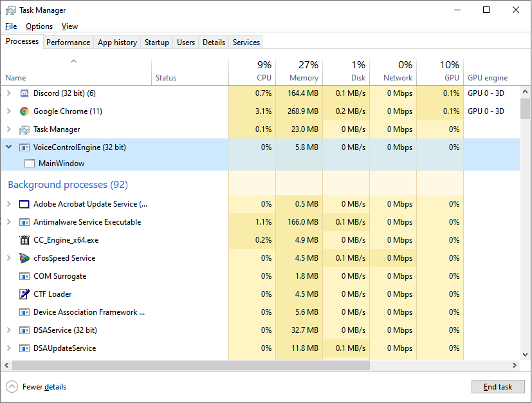The height and width of the screenshot is (403, 532).
Task: Click the Discord app icon
Action: click(x=24, y=93)
